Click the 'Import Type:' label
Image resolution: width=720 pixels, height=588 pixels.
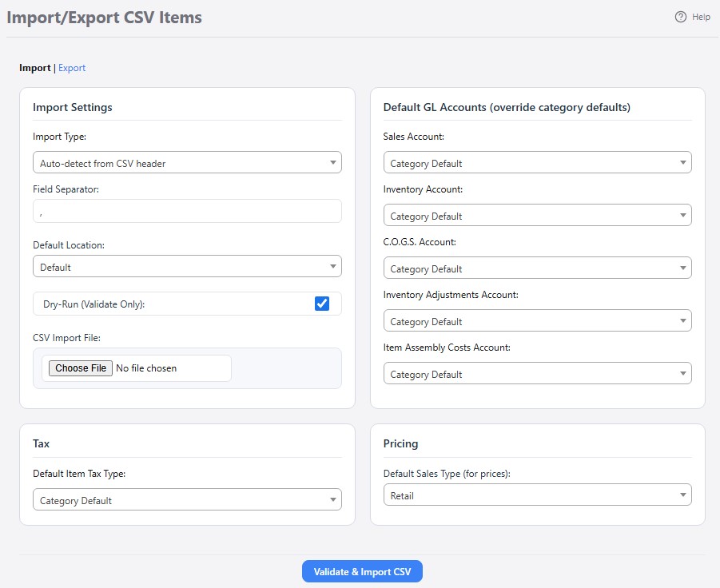(60, 137)
